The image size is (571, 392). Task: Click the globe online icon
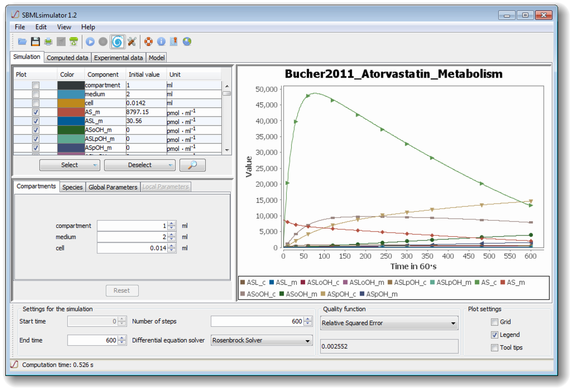pos(187,41)
